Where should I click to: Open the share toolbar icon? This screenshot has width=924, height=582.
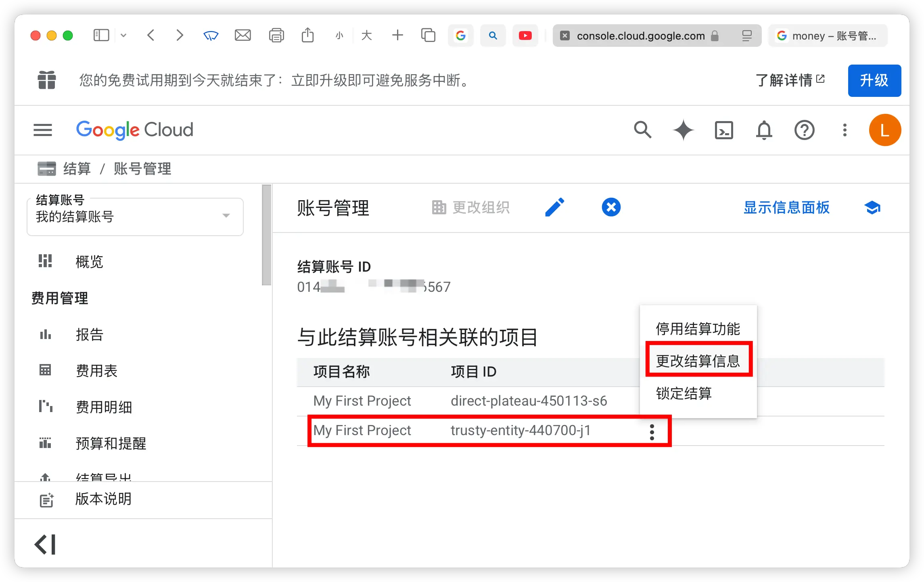(308, 35)
